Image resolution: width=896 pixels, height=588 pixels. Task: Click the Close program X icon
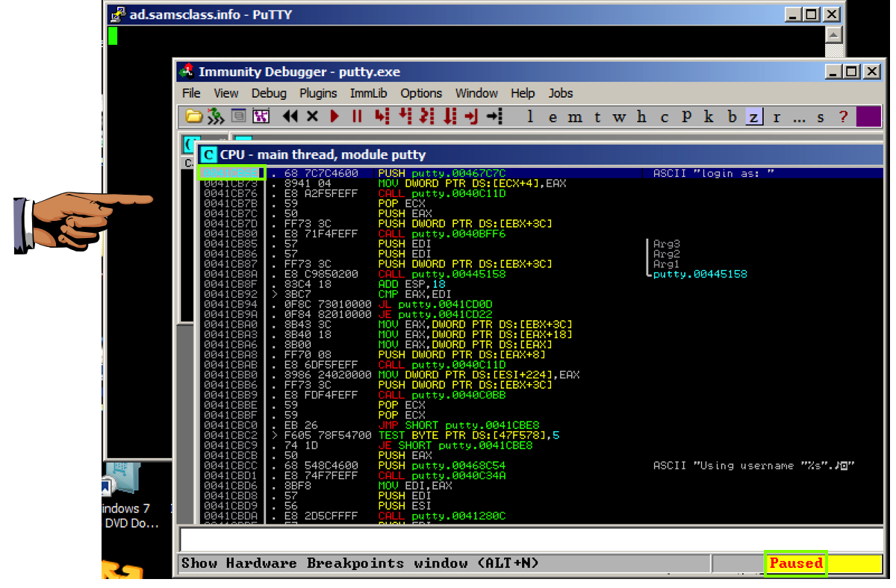[312, 116]
